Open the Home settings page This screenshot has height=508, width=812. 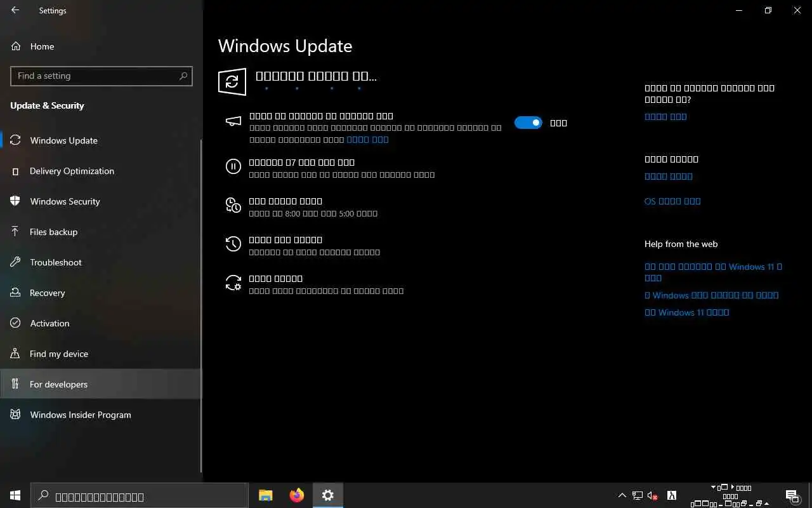[x=101, y=46]
